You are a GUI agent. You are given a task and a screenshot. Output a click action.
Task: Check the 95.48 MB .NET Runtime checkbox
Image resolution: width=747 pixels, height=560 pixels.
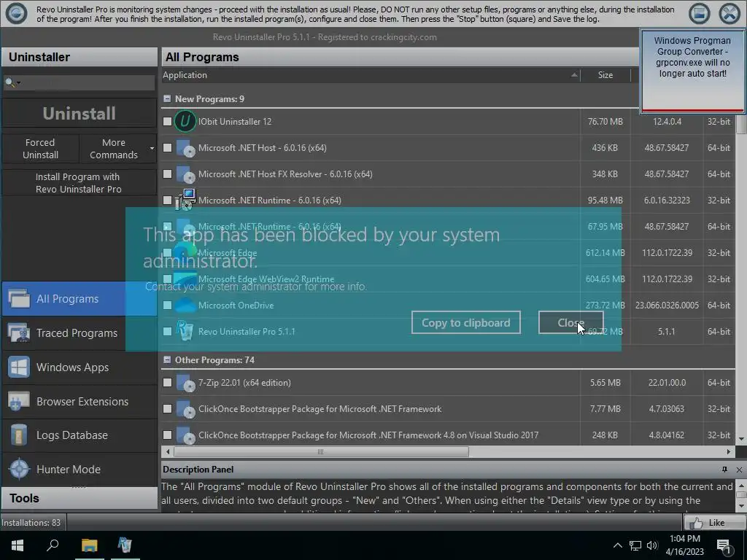click(x=167, y=200)
